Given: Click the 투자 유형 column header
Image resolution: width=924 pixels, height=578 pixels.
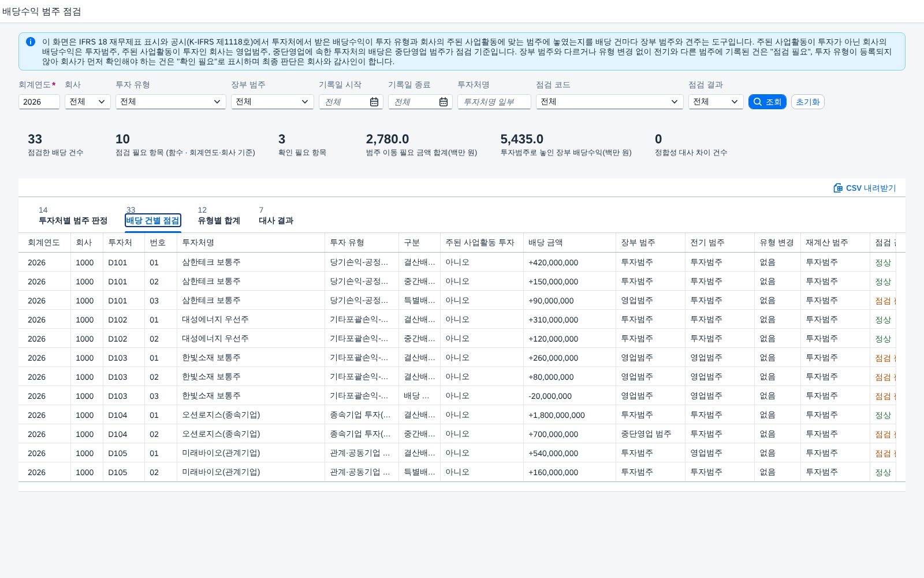Looking at the screenshot, I should click(362, 243).
